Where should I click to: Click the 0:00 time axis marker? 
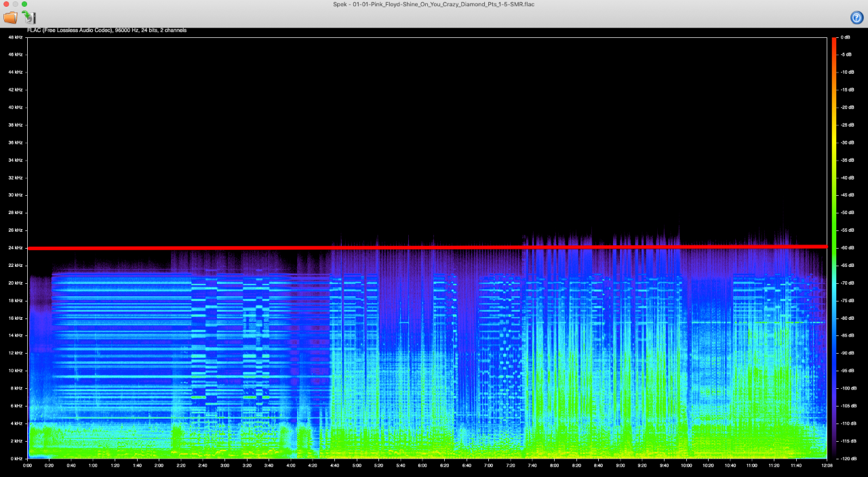(28, 465)
